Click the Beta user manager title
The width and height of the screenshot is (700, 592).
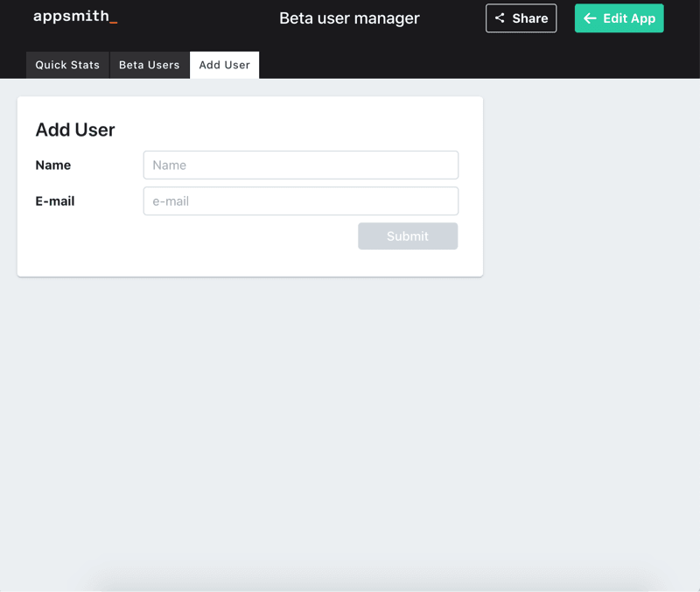349,18
